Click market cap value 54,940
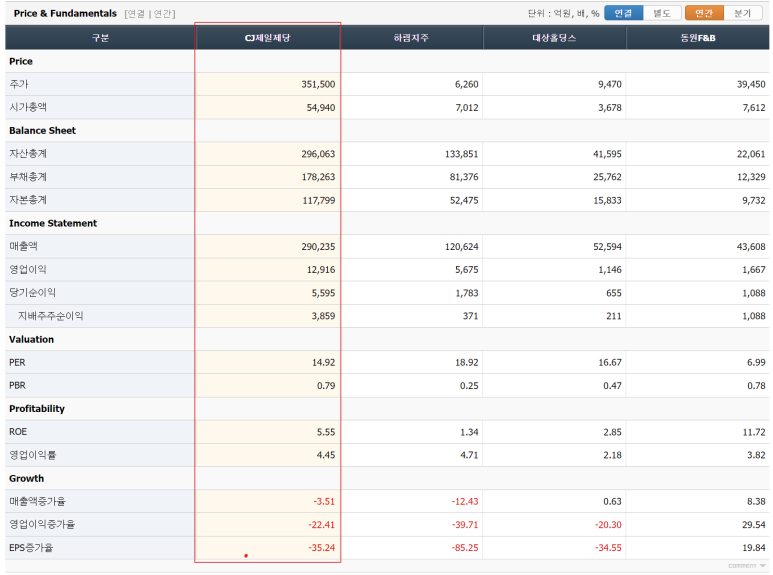 coord(320,108)
